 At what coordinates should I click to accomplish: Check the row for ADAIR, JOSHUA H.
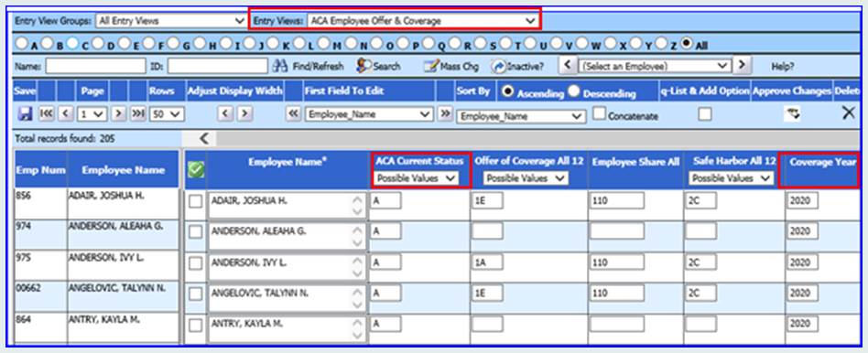(196, 202)
